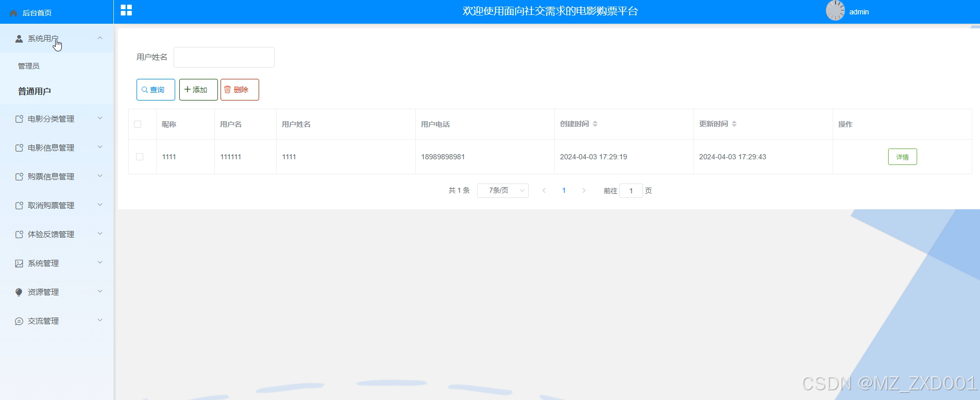The width and height of the screenshot is (980, 400).
Task: Click update time 2024-04-03 17:29:43
Action: (x=733, y=157)
